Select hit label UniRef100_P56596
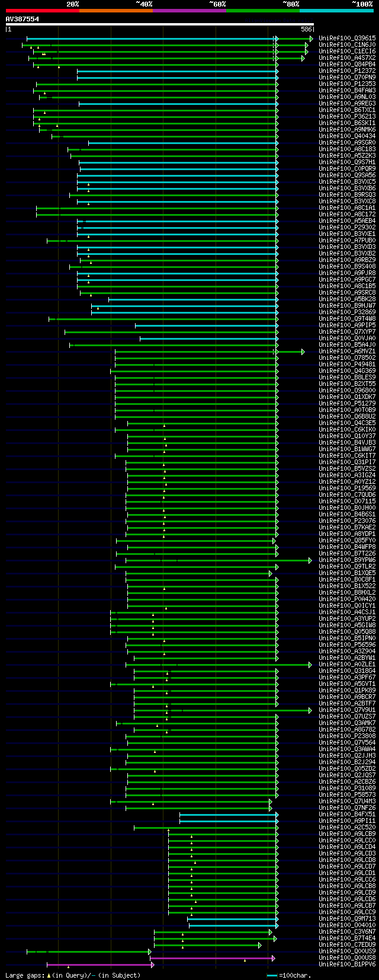This screenshot has height=980, width=379. click(x=347, y=644)
